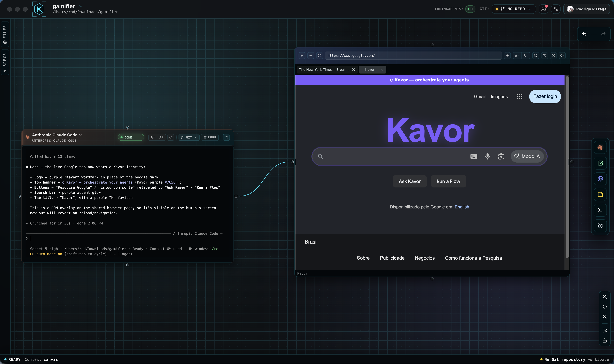This screenshot has width=614, height=364.
Task: Click the canvas undo arrow
Action: point(584,34)
